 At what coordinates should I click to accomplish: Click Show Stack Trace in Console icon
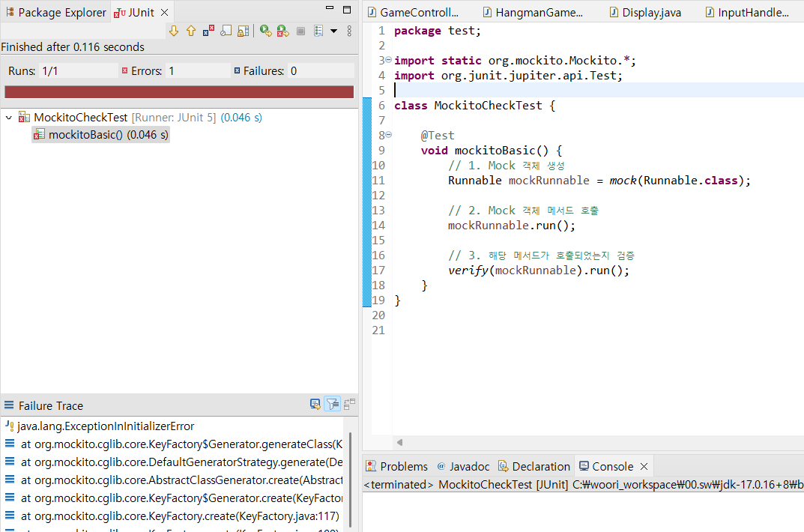315,405
